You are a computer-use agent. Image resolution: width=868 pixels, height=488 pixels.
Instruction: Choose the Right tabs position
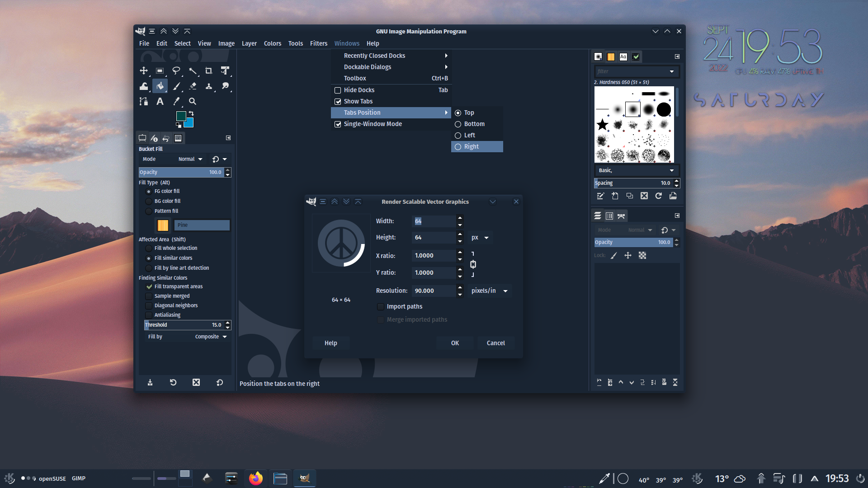pyautogui.click(x=477, y=146)
